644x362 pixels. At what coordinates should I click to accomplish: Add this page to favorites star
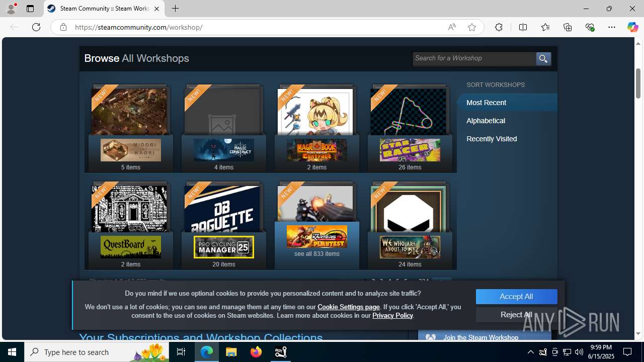click(x=472, y=27)
